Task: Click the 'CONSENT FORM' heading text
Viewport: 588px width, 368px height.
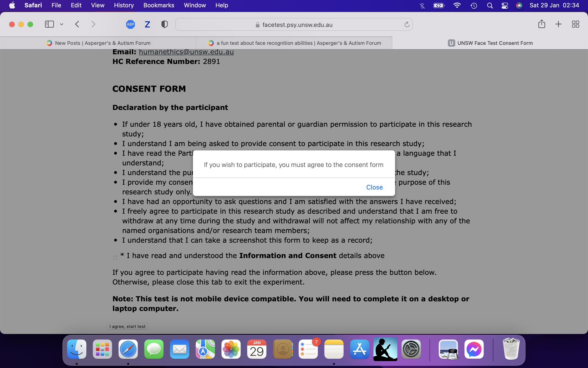Action: pos(149,89)
